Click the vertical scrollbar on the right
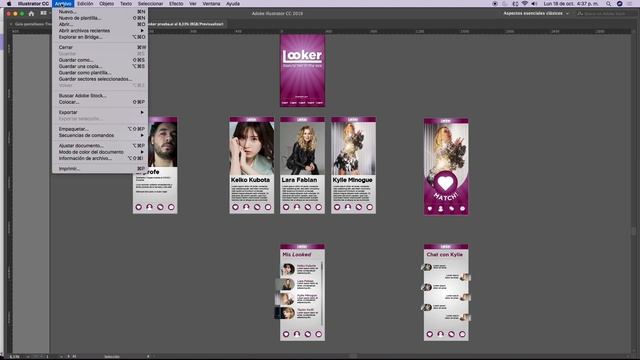 (x=633, y=231)
